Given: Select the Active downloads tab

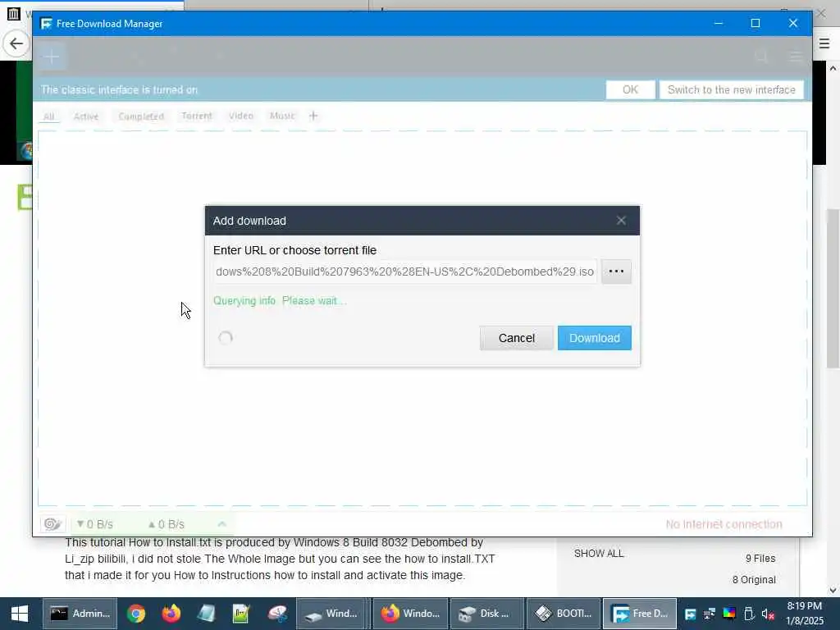Looking at the screenshot, I should pos(85,116).
